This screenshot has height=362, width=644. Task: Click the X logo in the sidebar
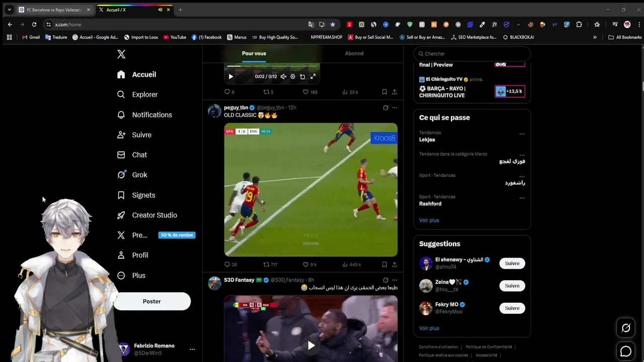coord(121,54)
